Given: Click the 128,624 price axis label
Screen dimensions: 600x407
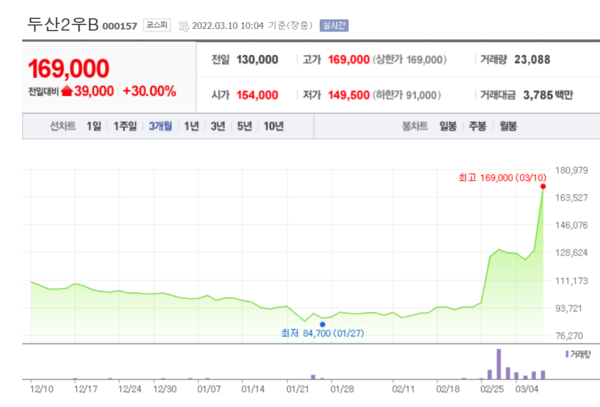Looking at the screenshot, I should [x=571, y=252].
